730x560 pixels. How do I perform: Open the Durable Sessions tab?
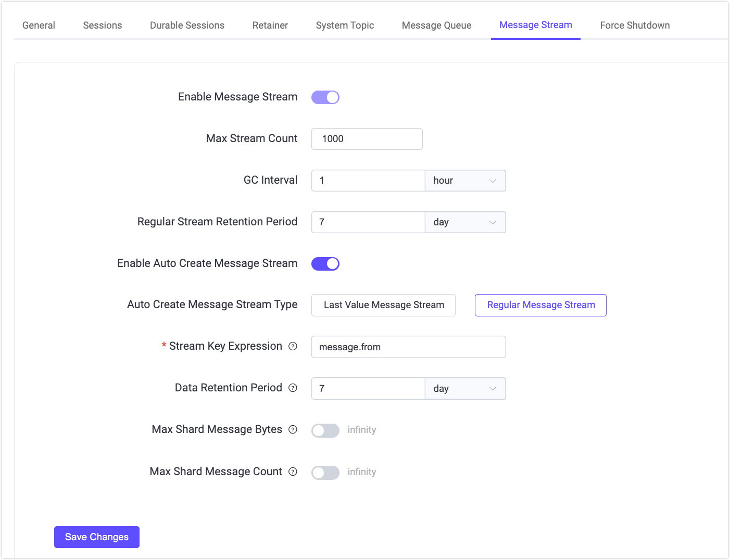coord(187,25)
